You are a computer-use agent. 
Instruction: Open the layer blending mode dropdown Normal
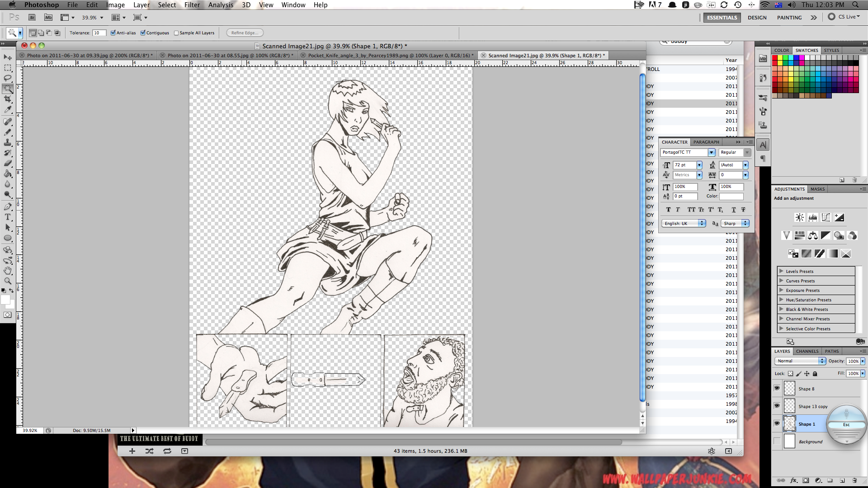tap(801, 361)
